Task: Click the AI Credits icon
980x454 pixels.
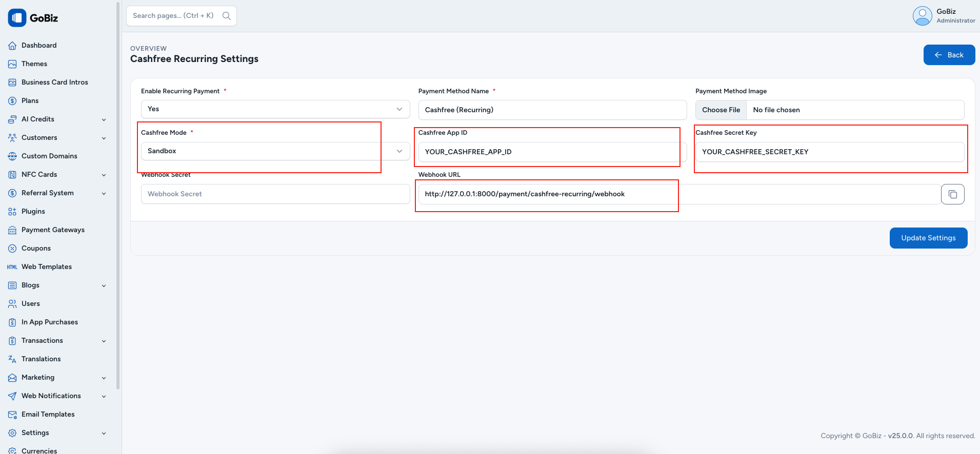Action: point(12,119)
